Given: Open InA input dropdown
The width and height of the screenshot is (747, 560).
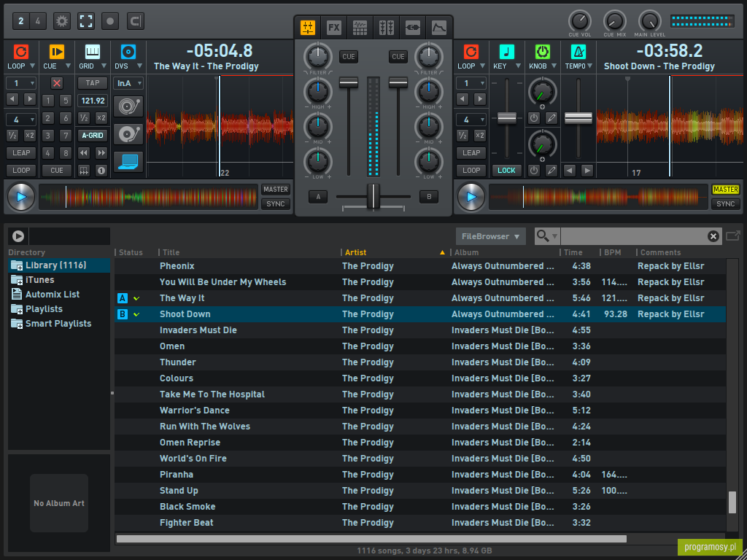Looking at the screenshot, I should (x=128, y=83).
